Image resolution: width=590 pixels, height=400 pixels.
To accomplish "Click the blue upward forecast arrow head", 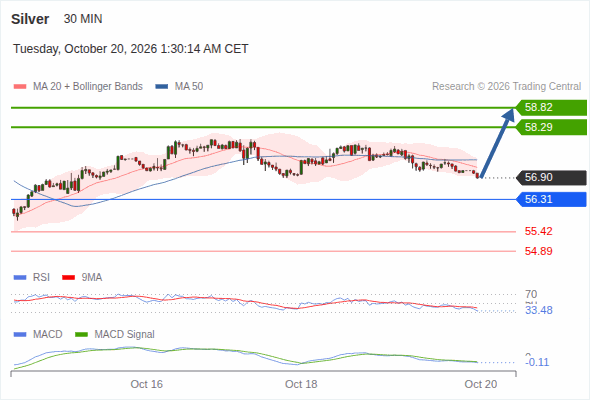I will click(x=509, y=115).
